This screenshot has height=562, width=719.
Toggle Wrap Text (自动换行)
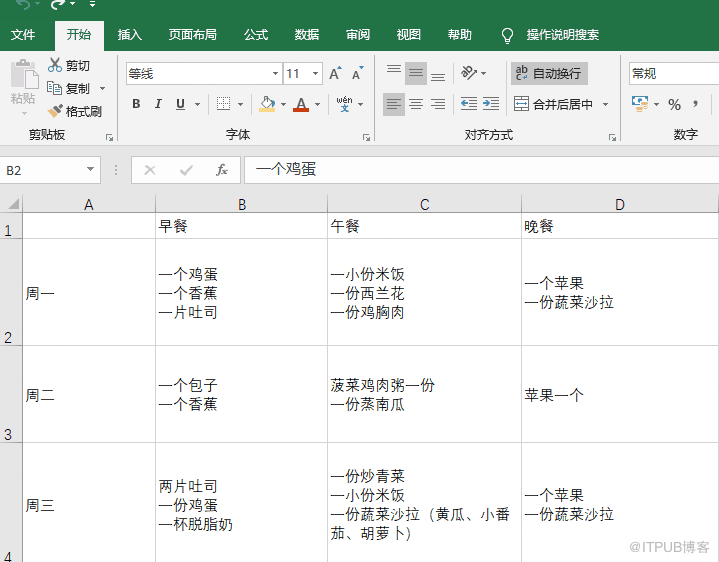pos(548,74)
